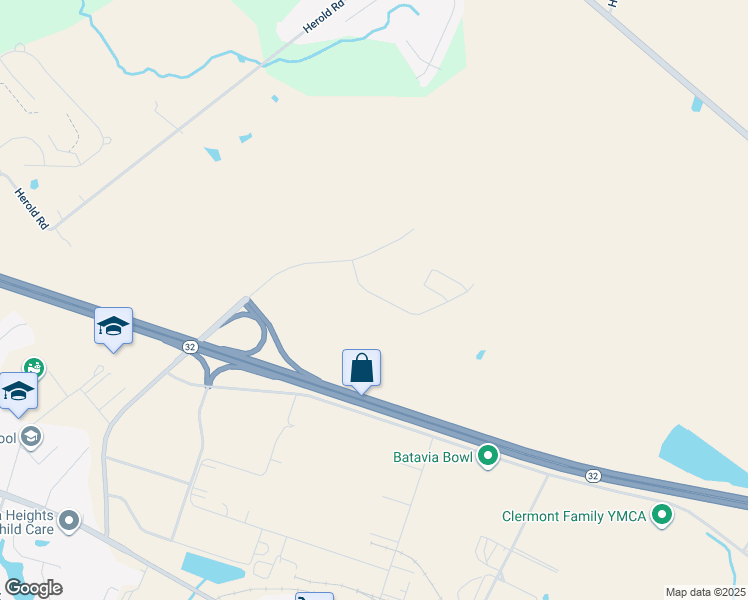Select Route 32 shield near the YMCA

(x=593, y=476)
